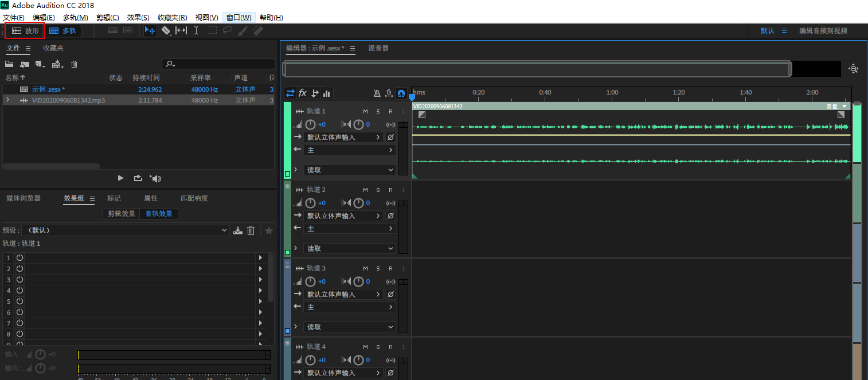Click the new file icon
The width and height of the screenshot is (868, 380).
coord(40,64)
